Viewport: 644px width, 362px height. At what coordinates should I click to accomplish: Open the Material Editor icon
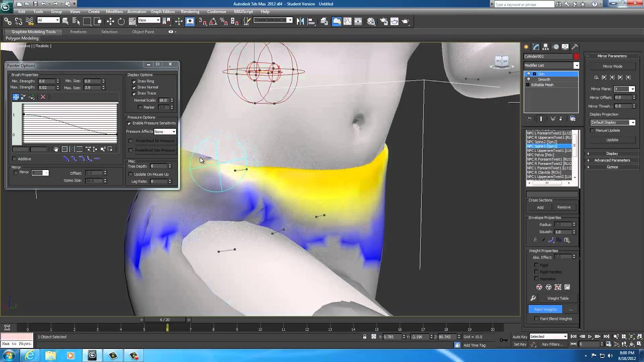tap(371, 21)
